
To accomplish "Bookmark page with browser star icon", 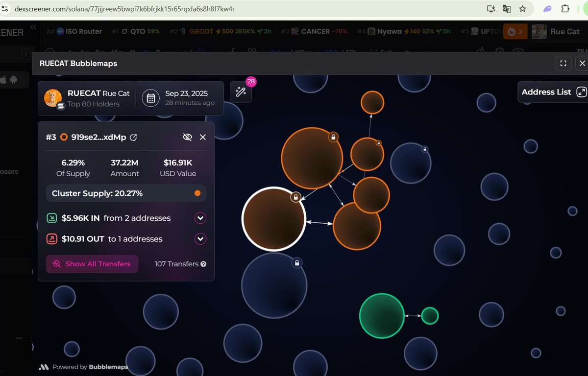I will [x=523, y=9].
